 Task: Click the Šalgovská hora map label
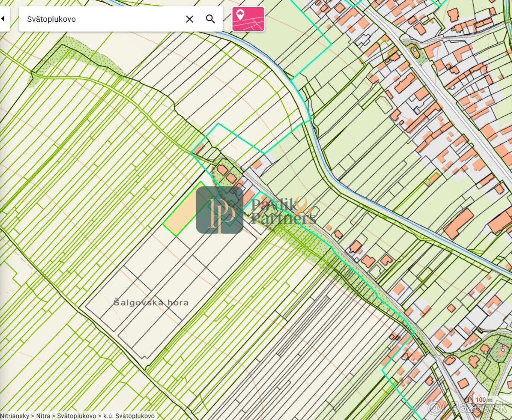tap(151, 302)
